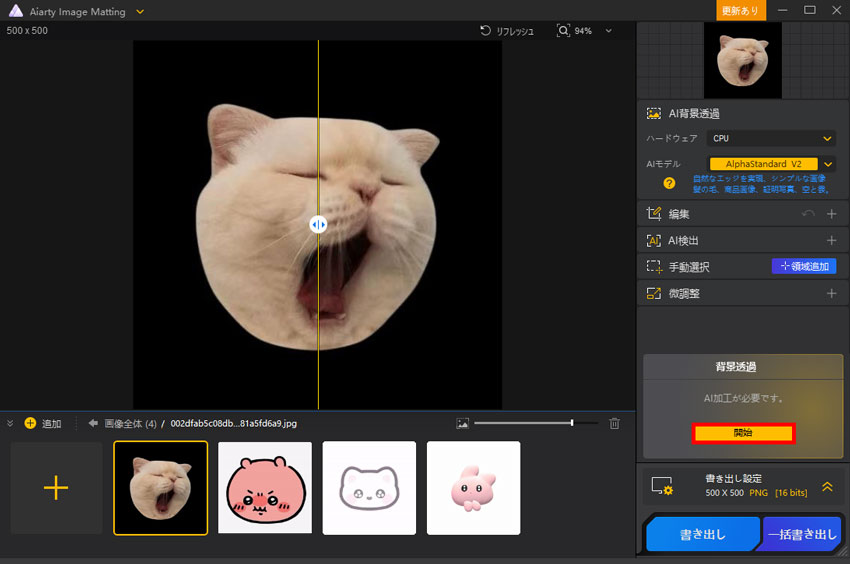
Task: Click the PNG format label
Action: 758,493
